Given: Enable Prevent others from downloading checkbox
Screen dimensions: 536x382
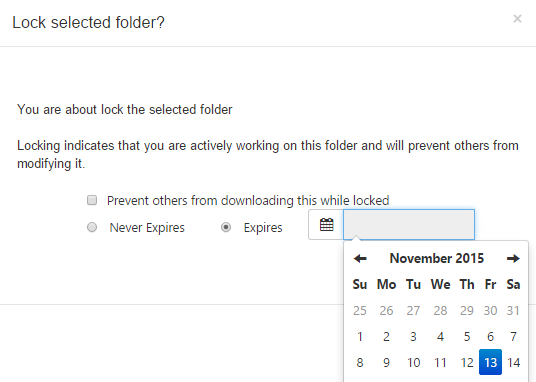Looking at the screenshot, I should pos(92,200).
